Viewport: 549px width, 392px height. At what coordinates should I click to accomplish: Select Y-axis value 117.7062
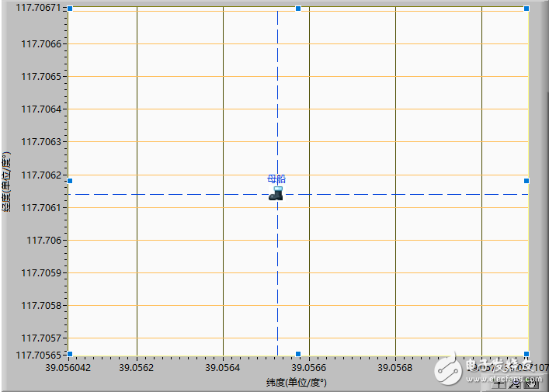pyautogui.click(x=41, y=175)
